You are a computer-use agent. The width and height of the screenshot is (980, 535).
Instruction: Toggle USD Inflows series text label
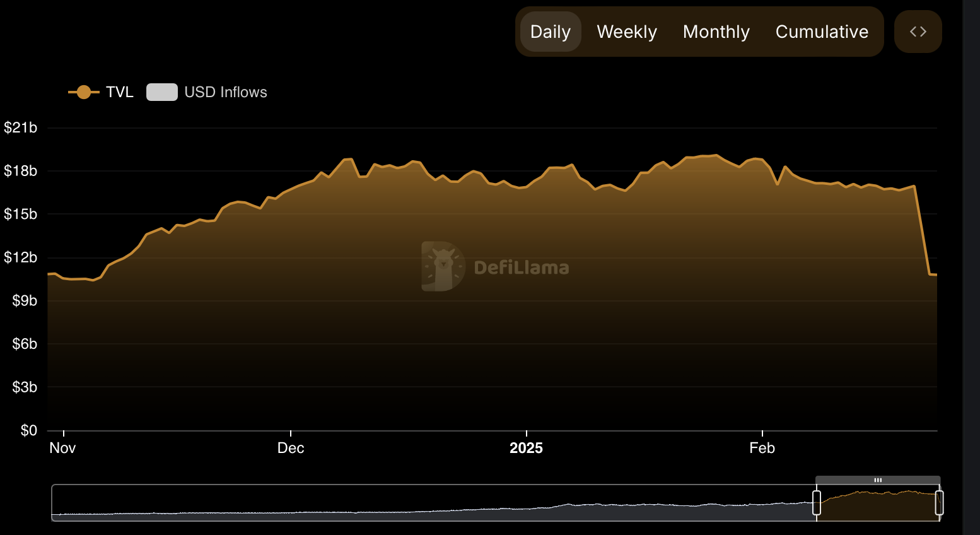coord(226,92)
